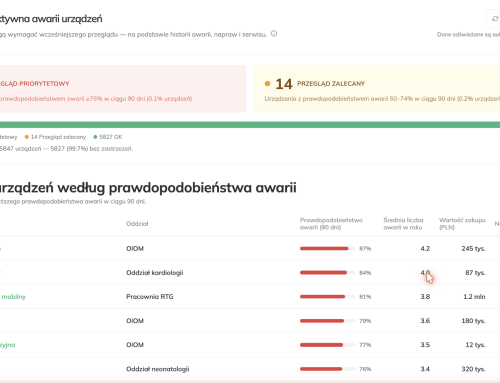Viewport: 500px width, 383px height.
Task: Click the '5827 OK' legend item
Action: (x=108, y=137)
